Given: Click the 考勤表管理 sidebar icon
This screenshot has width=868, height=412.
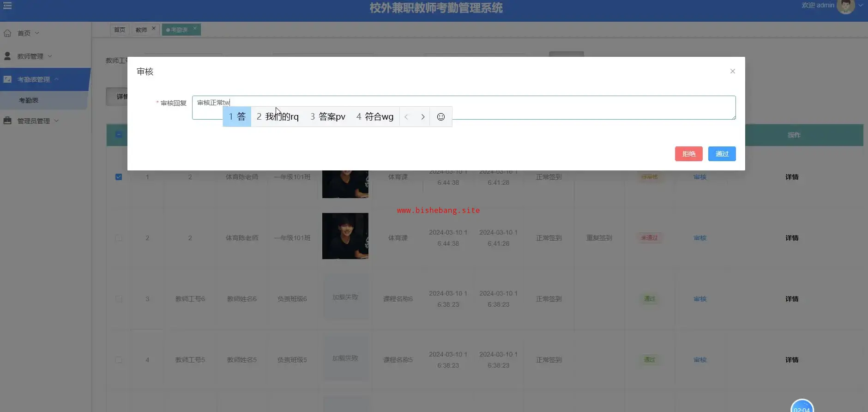Looking at the screenshot, I should pos(7,79).
